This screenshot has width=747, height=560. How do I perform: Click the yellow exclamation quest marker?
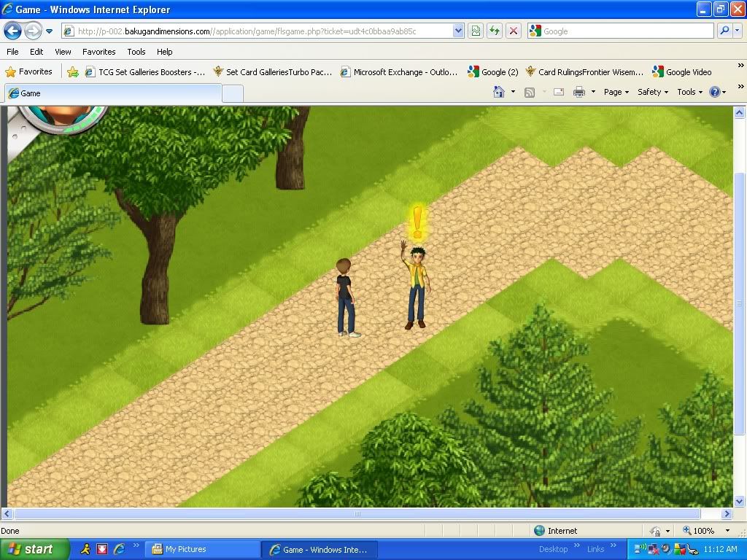(x=417, y=222)
